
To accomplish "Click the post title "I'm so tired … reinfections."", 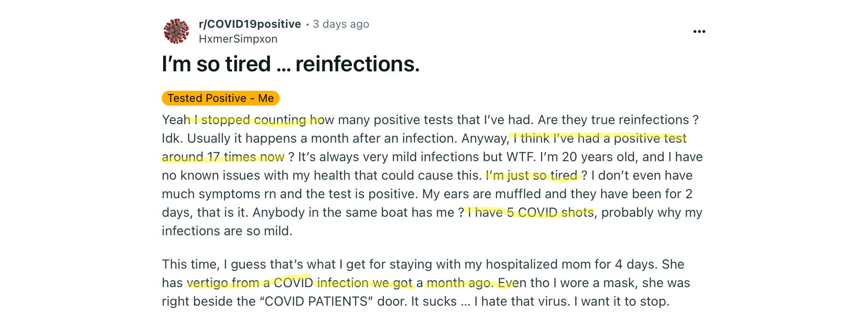I will (x=290, y=64).
